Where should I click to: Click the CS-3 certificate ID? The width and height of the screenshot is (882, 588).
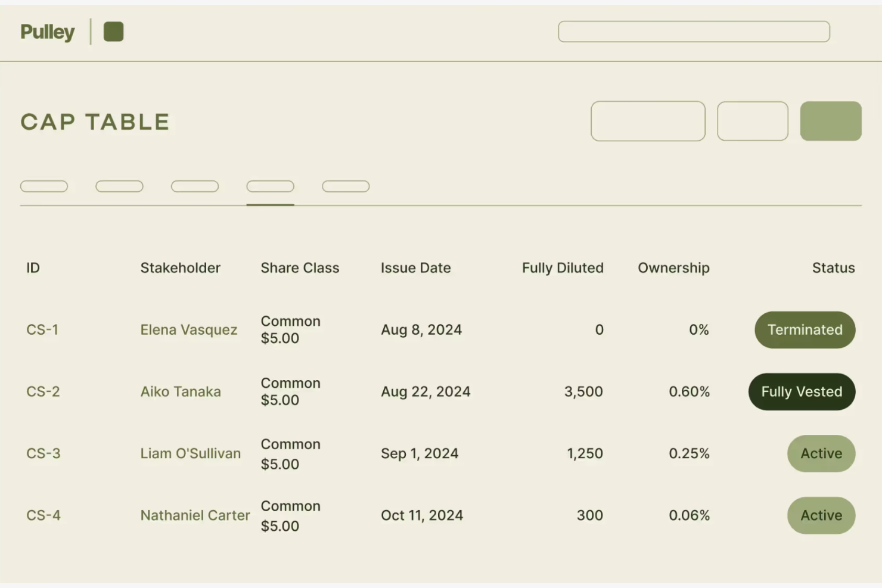[44, 453]
